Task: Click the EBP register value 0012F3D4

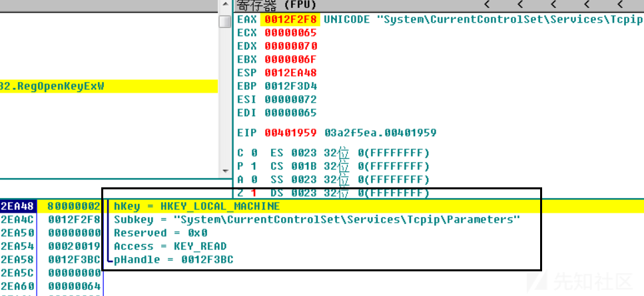Action: point(291,87)
